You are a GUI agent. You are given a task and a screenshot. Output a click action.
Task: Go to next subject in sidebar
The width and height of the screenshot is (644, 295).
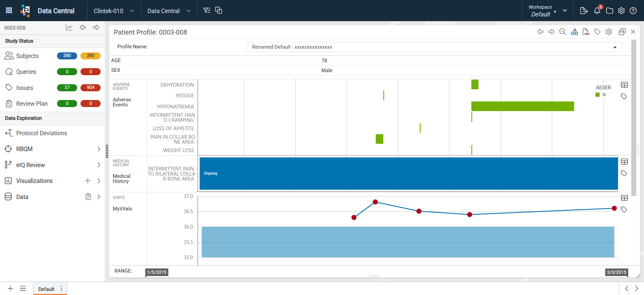(96, 28)
